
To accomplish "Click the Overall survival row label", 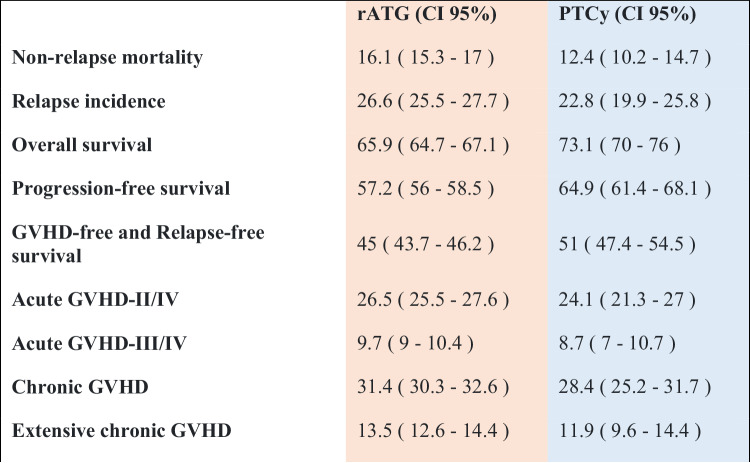I will 82,144.
